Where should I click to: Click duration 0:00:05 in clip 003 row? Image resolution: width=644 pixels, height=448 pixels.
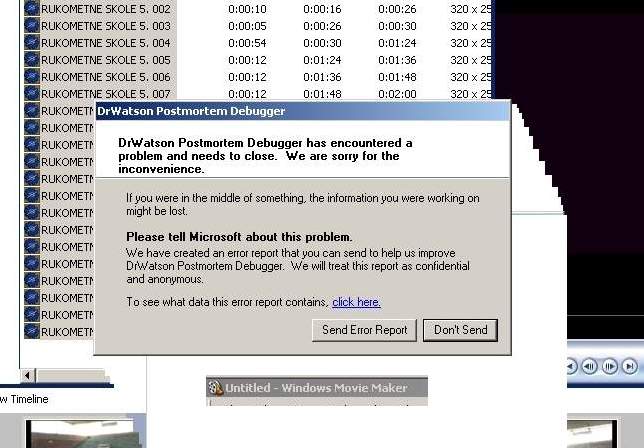247,26
